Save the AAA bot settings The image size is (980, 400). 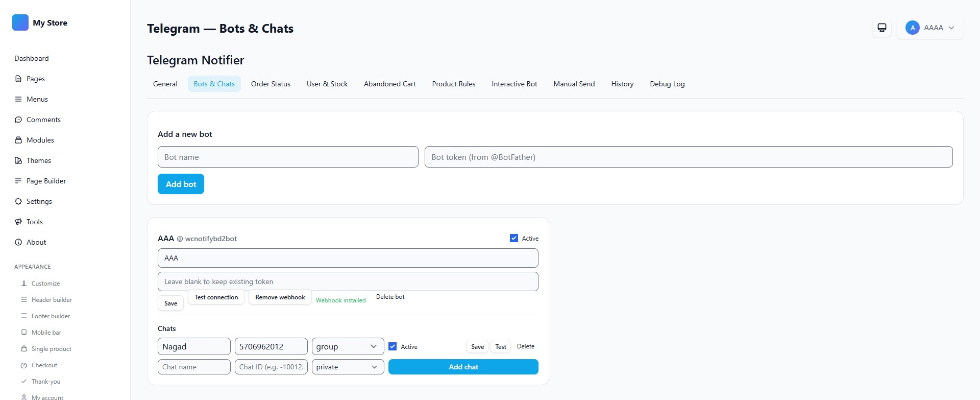170,303
